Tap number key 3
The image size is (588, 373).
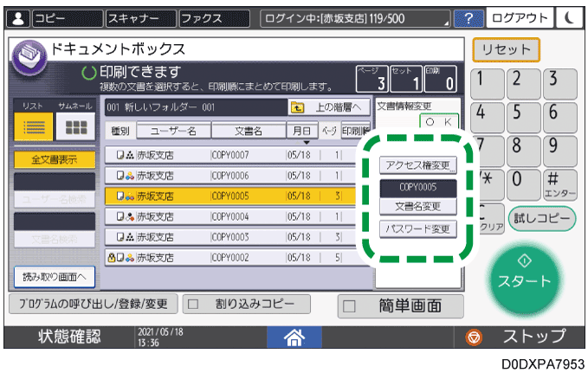point(560,84)
